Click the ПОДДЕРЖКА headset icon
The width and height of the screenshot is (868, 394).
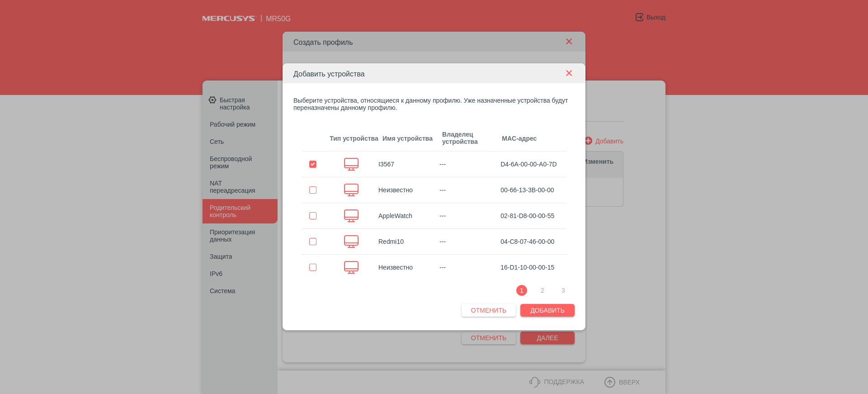click(534, 382)
